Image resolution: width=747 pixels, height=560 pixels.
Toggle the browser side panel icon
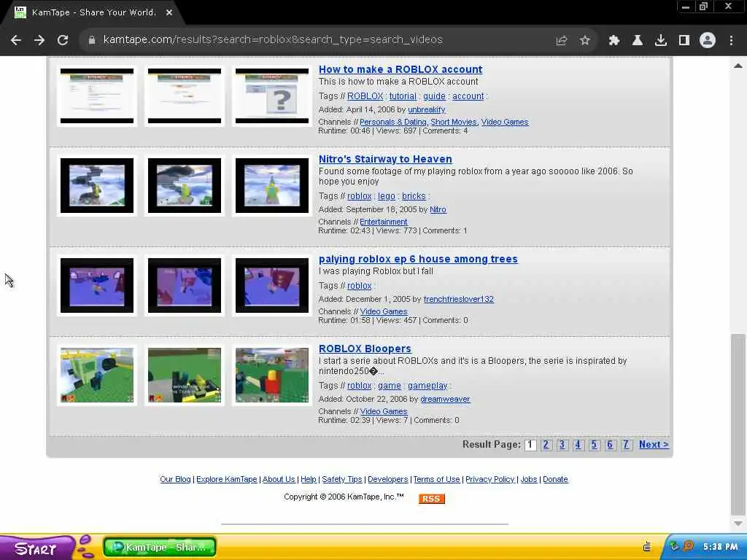click(x=684, y=41)
